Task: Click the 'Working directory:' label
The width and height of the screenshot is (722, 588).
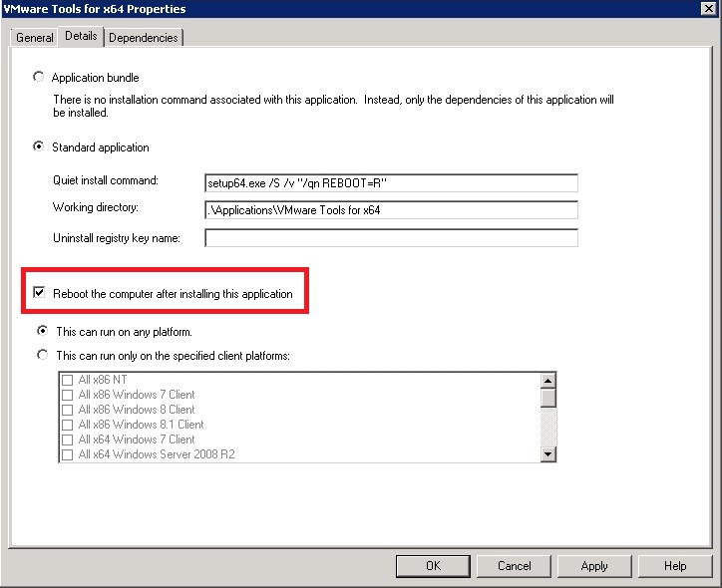Action: pyautogui.click(x=96, y=207)
